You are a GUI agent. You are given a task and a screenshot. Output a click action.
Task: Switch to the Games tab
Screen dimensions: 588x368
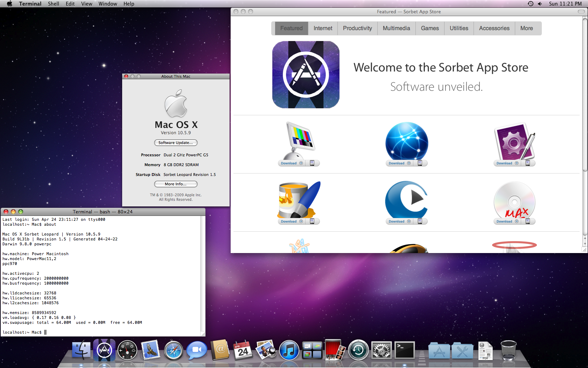coord(430,28)
